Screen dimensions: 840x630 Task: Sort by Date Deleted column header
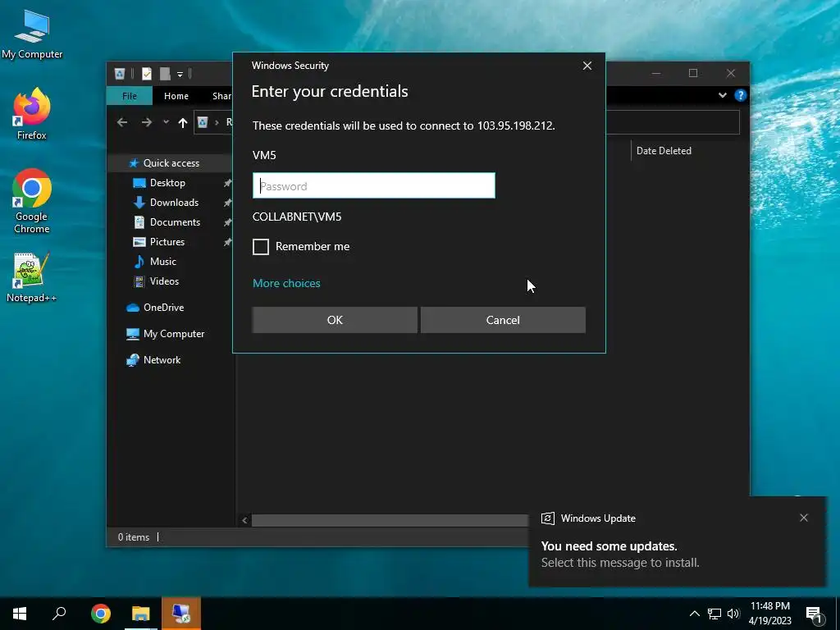tap(664, 151)
